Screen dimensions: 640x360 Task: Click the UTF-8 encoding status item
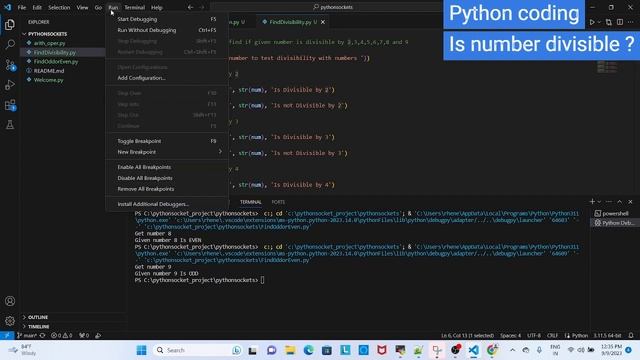(x=534, y=335)
